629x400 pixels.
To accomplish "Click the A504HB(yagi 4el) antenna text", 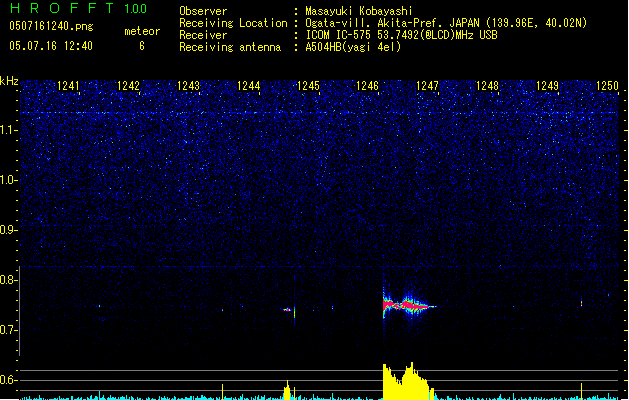I will (353, 47).
